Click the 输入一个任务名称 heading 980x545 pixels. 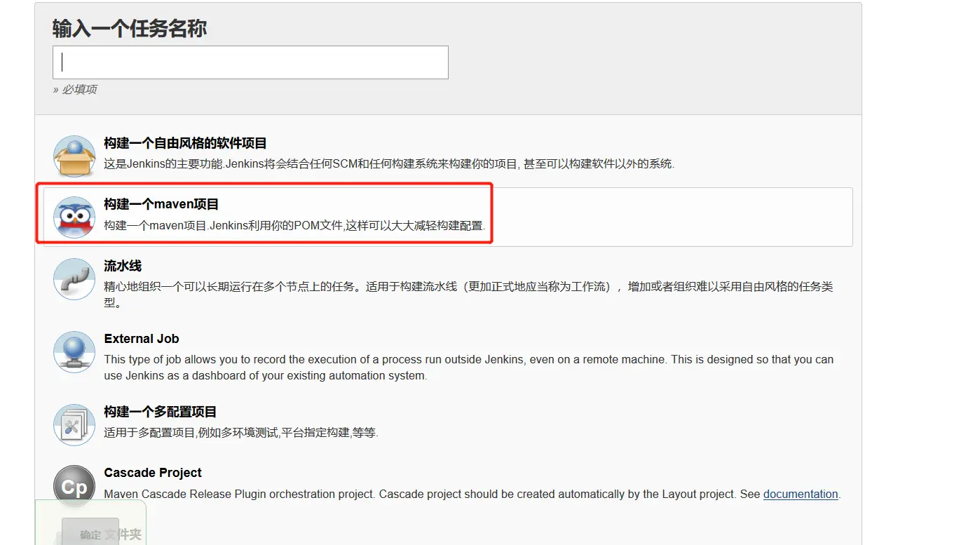pyautogui.click(x=130, y=29)
